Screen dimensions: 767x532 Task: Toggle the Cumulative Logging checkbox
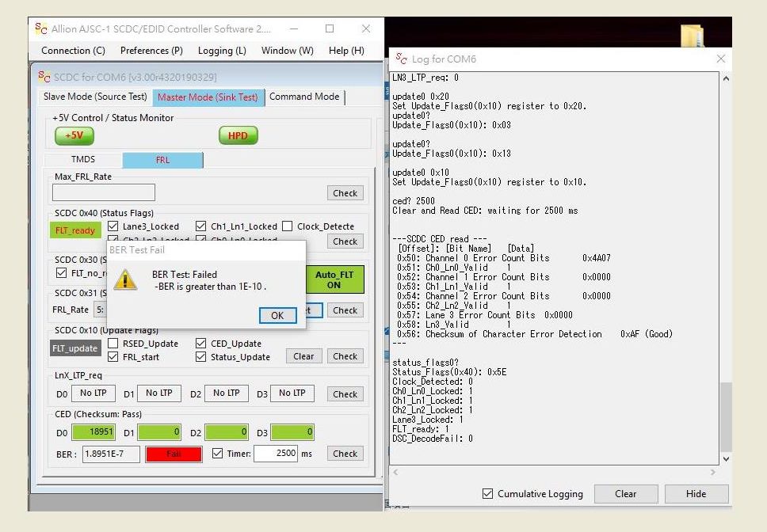[x=487, y=494]
